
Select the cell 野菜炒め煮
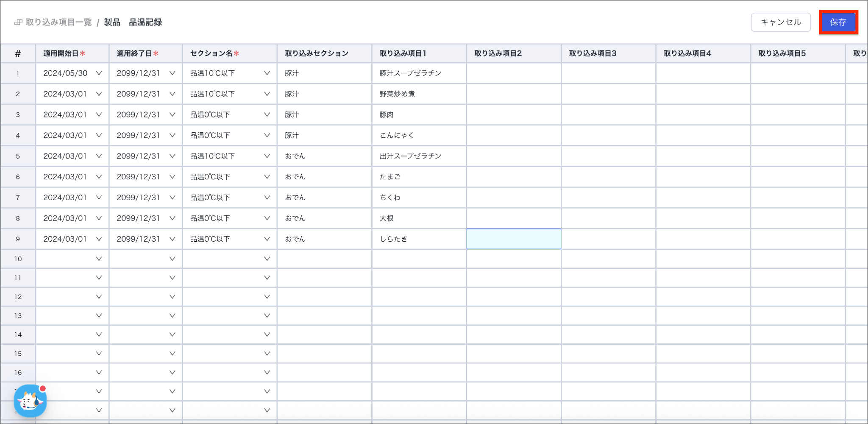tap(419, 94)
